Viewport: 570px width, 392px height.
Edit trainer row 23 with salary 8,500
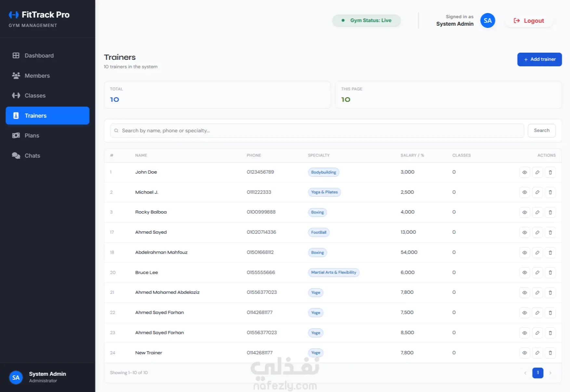click(537, 333)
